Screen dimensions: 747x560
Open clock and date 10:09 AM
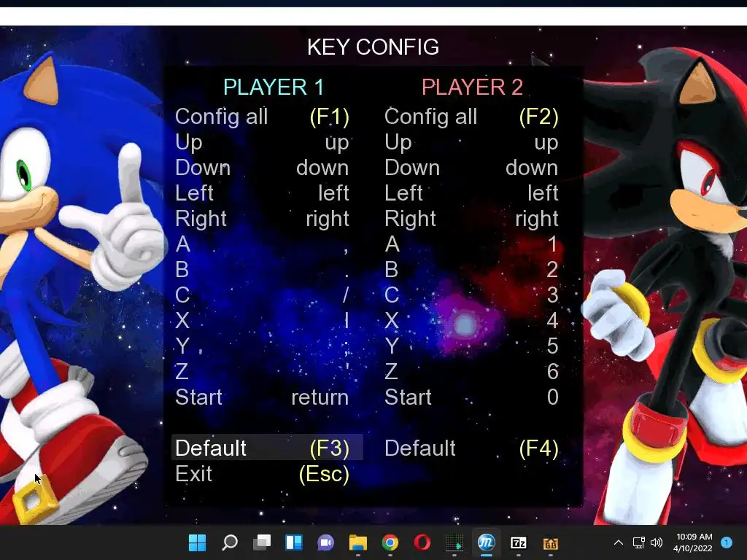click(x=693, y=542)
